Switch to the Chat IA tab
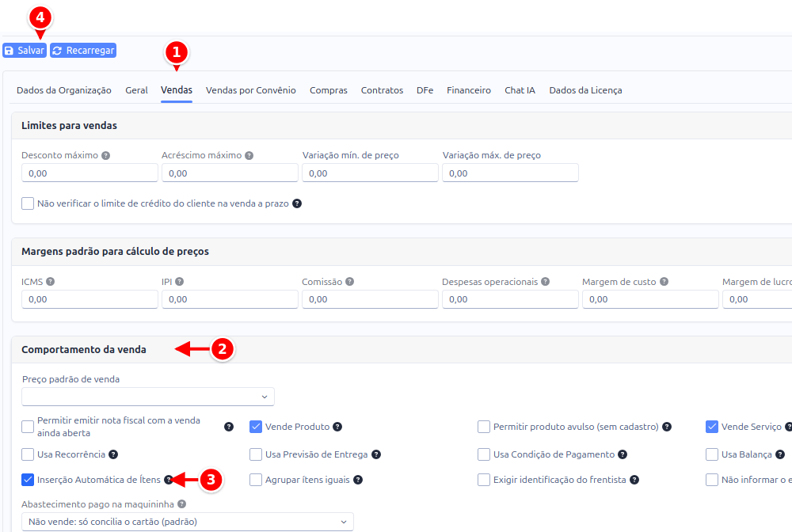 [520, 90]
